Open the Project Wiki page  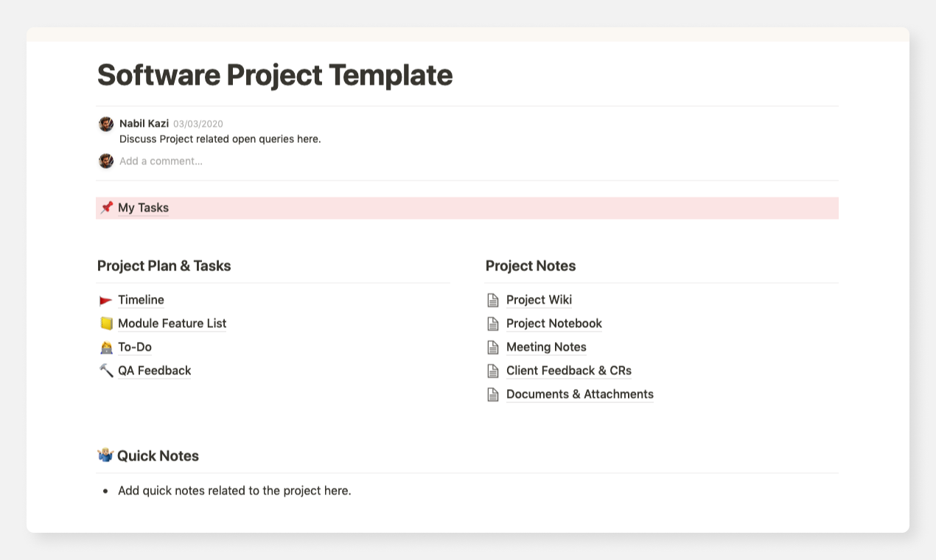[539, 300]
